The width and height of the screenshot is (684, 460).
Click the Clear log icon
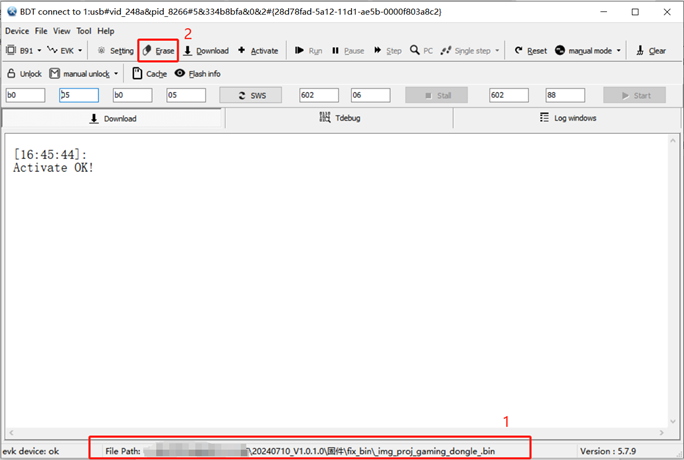pyautogui.click(x=641, y=50)
